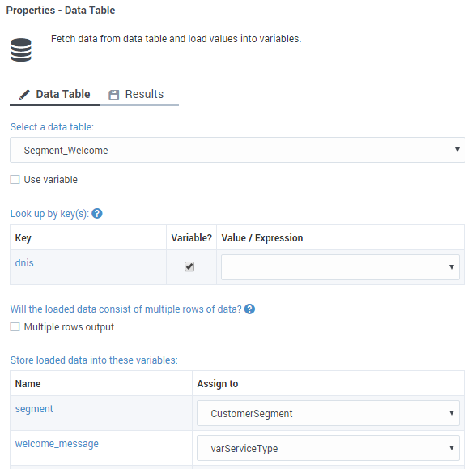Open help icon beside multiple rows question
The width and height of the screenshot is (476, 469).
point(249,309)
